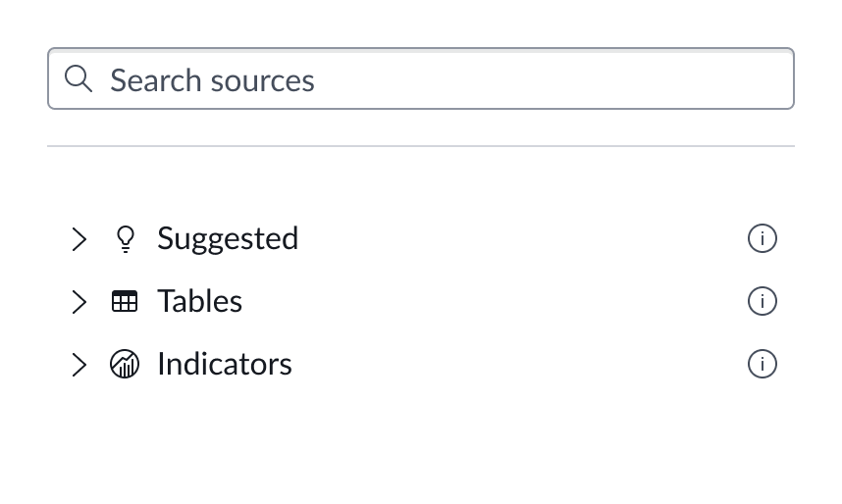Show info for the Tables section
This screenshot has width=842, height=504.
pyautogui.click(x=763, y=301)
